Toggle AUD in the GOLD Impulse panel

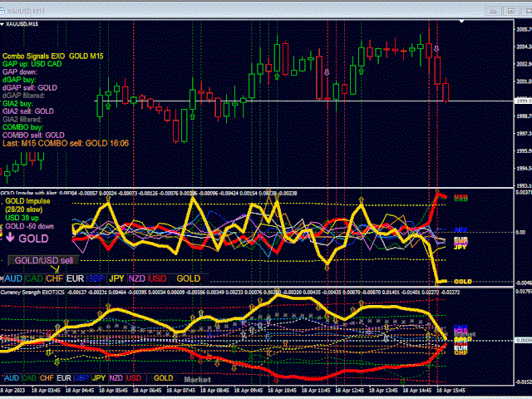[x=12, y=278]
